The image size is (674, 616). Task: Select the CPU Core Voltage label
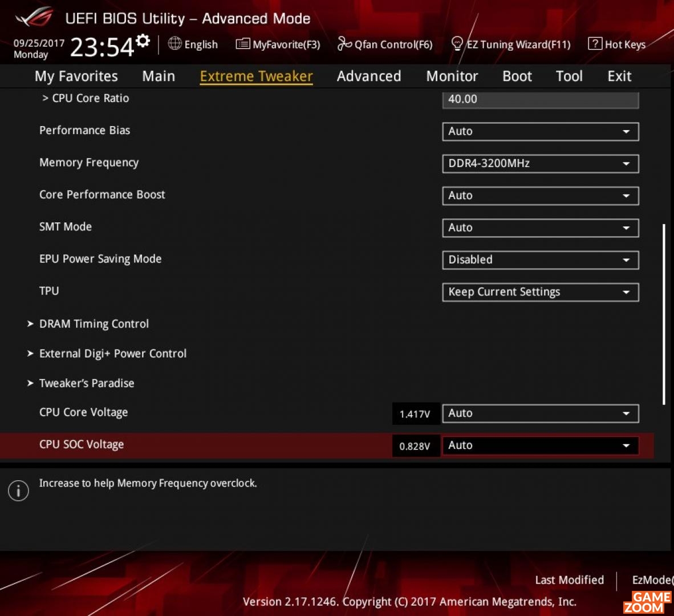pyautogui.click(x=83, y=412)
